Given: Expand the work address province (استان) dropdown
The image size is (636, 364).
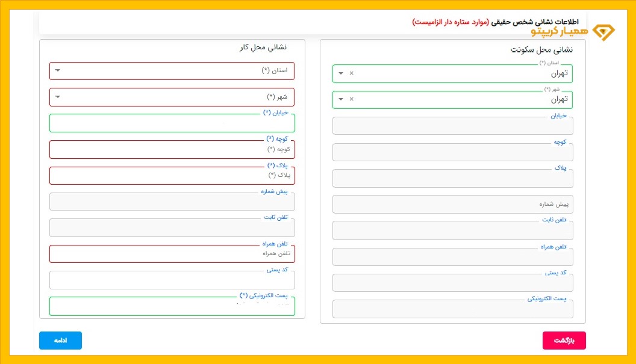Looking at the screenshot, I should point(58,70).
